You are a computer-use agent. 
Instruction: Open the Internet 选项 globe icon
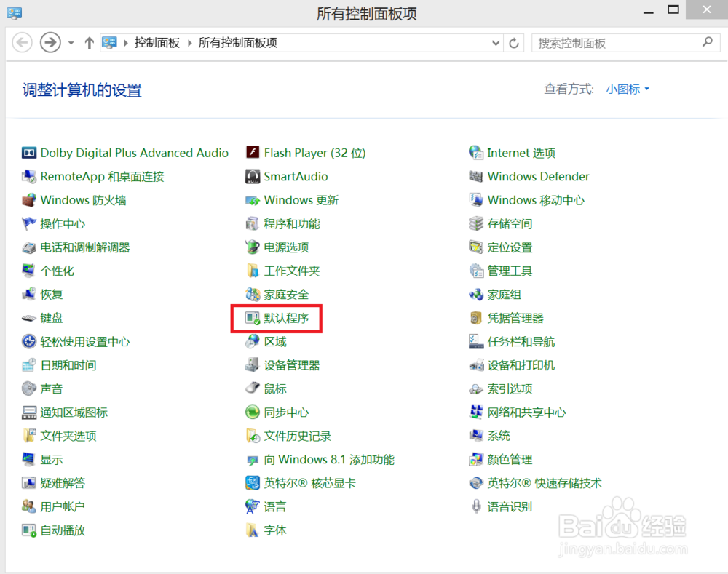pos(476,153)
